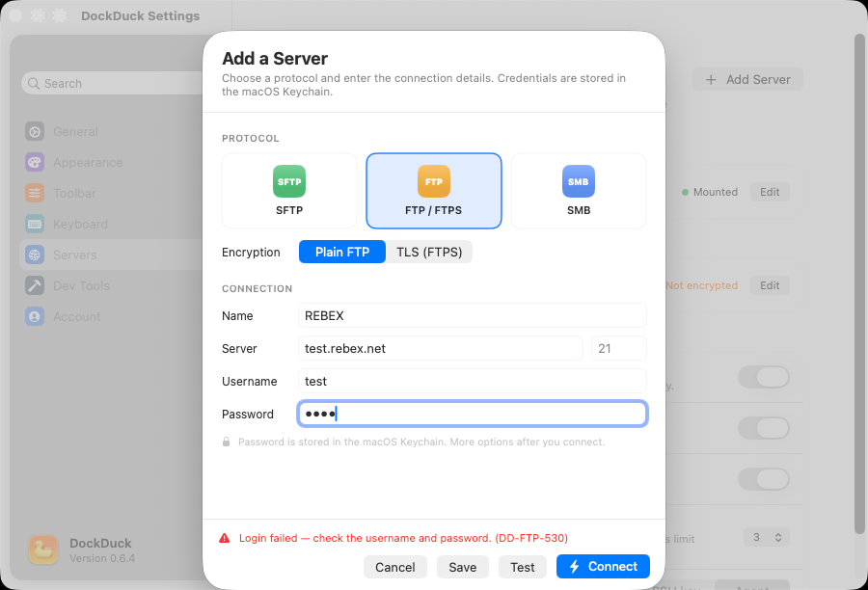
Task: Click the Add Server button behind dialog
Action: click(x=747, y=80)
